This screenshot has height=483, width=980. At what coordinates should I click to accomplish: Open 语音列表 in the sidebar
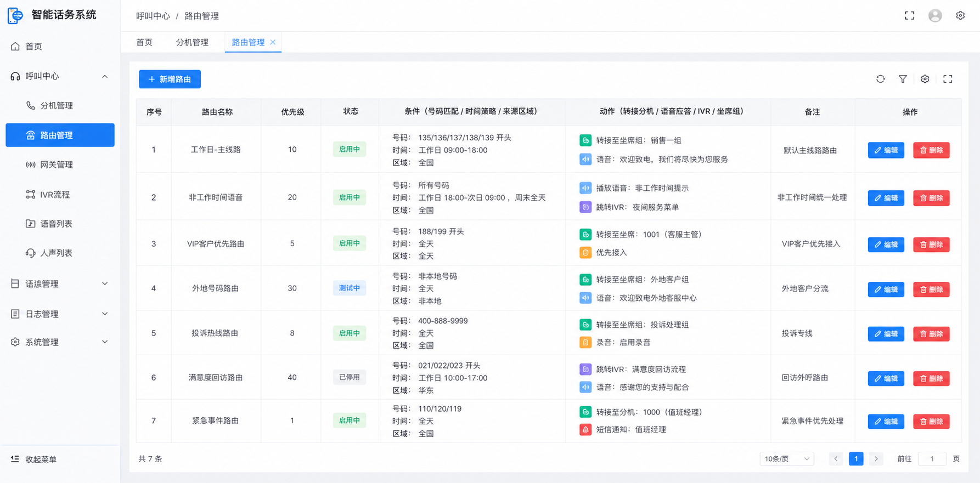(60, 224)
